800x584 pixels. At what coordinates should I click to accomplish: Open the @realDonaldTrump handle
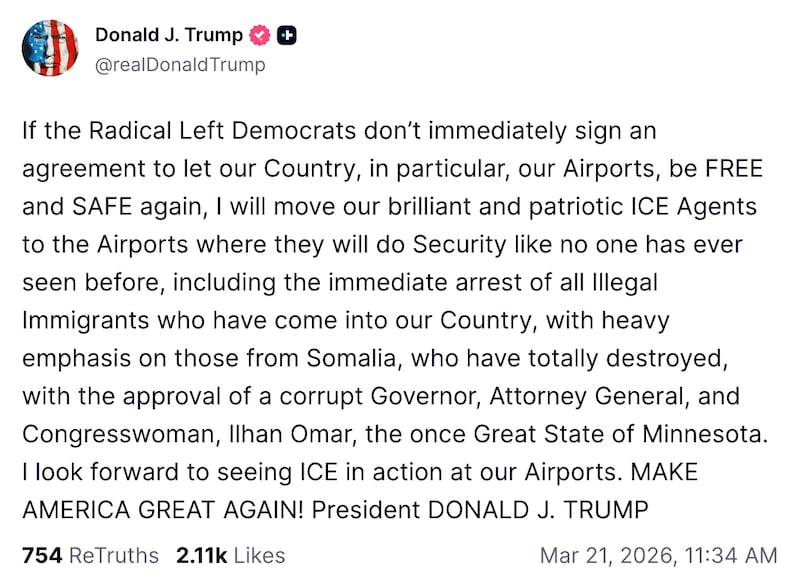click(180, 64)
